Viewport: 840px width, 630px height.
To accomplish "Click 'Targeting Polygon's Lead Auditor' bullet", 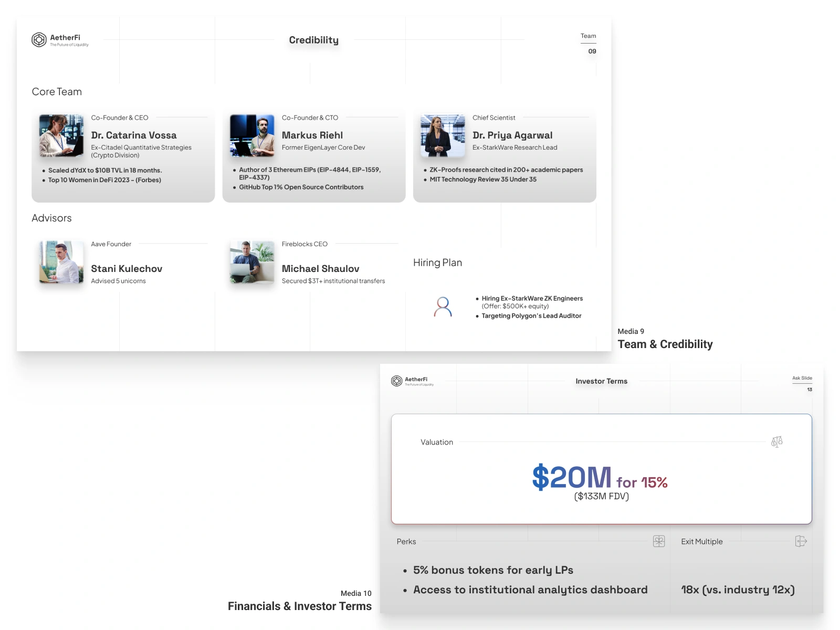I will coord(531,316).
